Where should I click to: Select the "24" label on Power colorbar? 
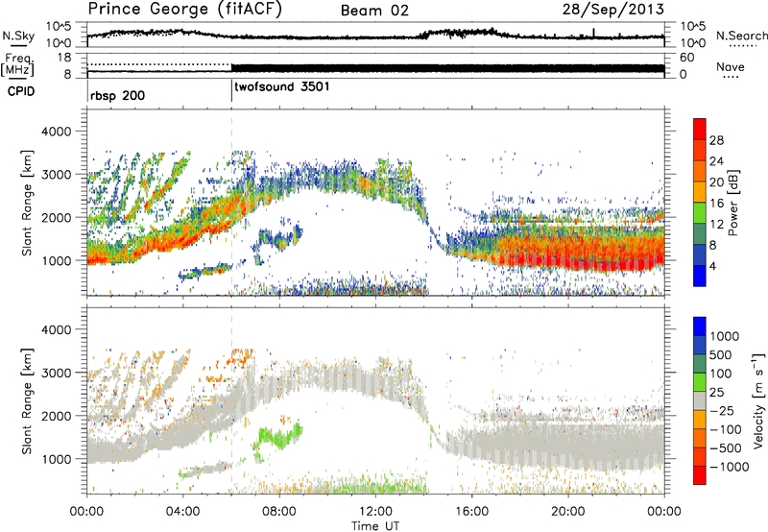tap(716, 161)
